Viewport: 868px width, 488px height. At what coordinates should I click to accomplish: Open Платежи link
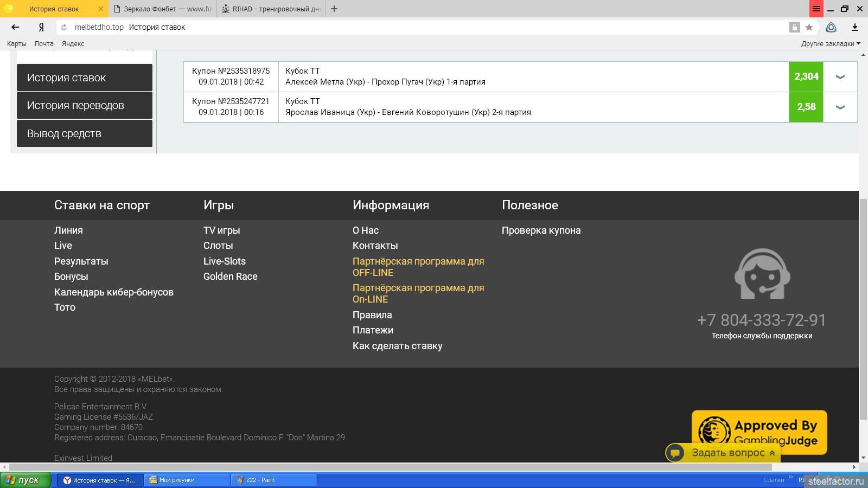point(373,330)
